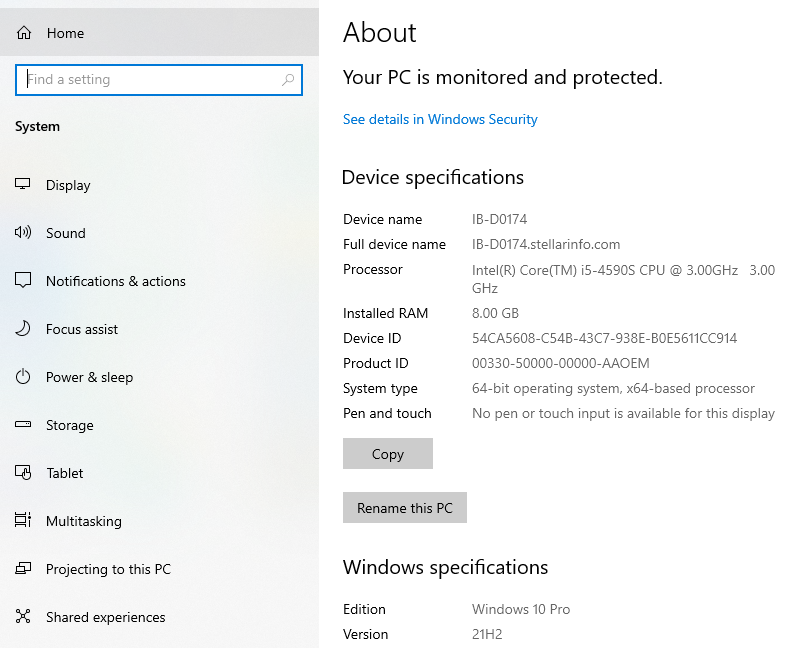Select Tablet settings
The width and height of the screenshot is (811, 648).
coord(159,473)
